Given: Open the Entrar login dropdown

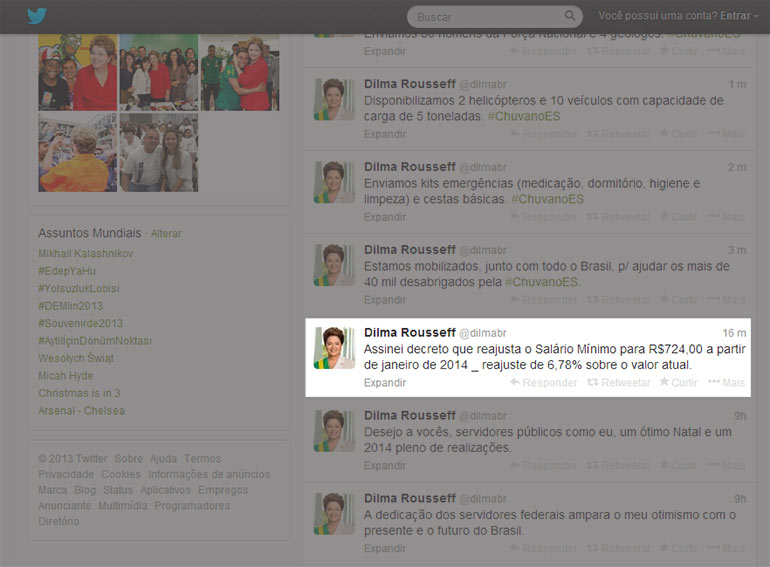Looking at the screenshot, I should (x=740, y=16).
